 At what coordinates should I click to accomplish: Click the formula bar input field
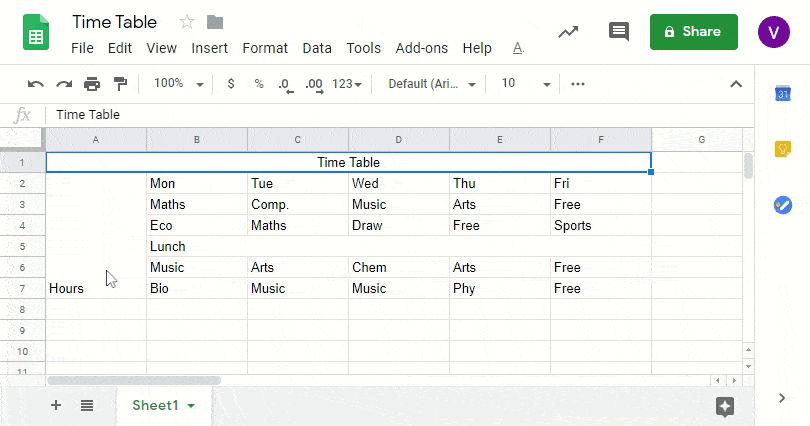[400, 115]
